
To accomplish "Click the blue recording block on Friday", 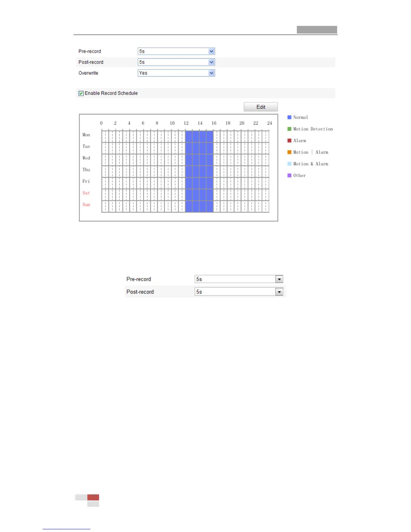I will pos(199,183).
